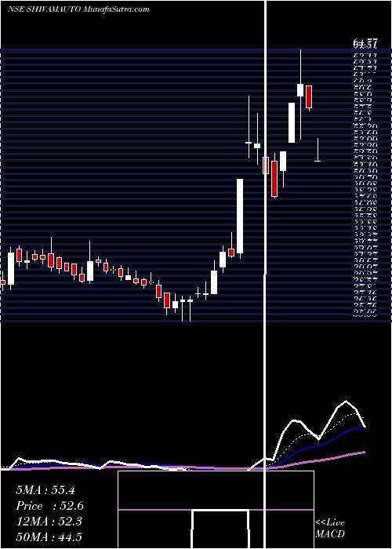
Task: Click the 64.51 top price label
Action: [365, 45]
